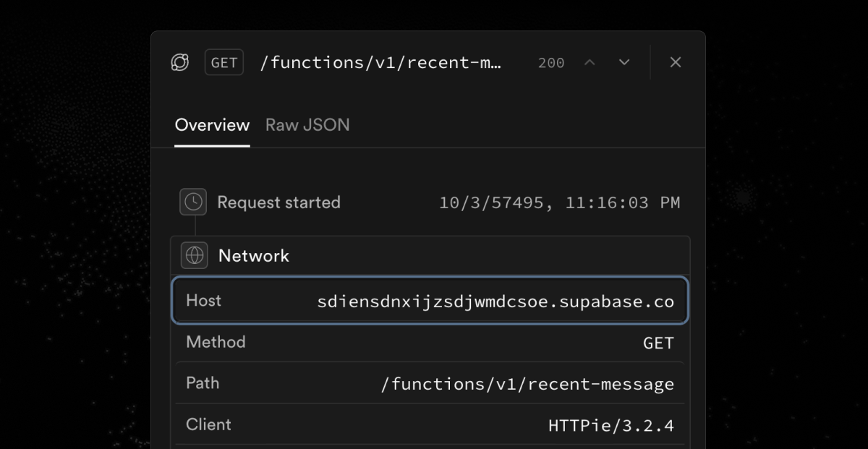The width and height of the screenshot is (868, 449).
Task: Go to previous request with up chevron
Action: [590, 62]
